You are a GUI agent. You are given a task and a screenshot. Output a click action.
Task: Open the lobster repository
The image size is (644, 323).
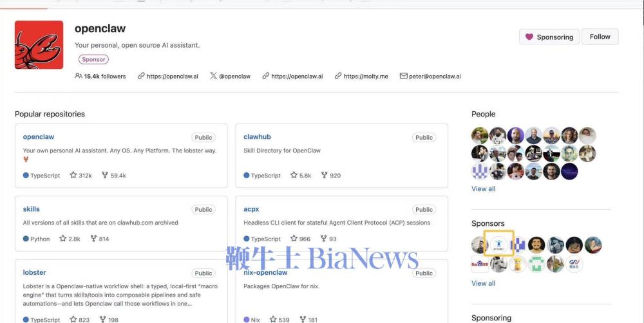35,272
